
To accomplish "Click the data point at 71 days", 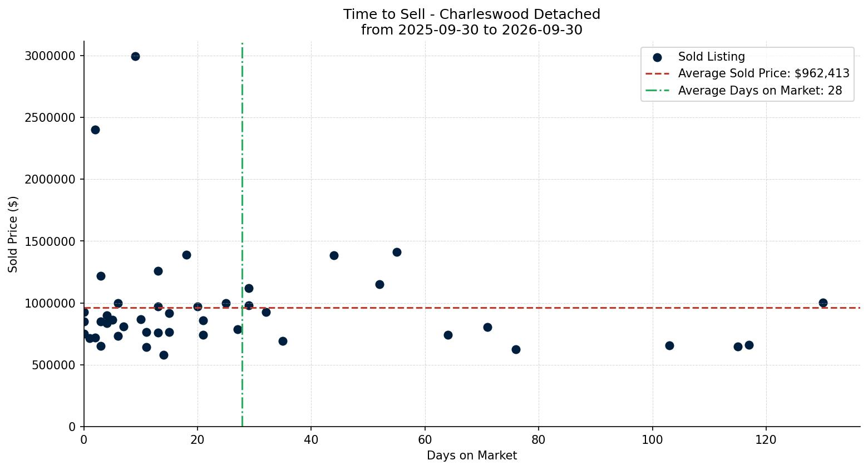I will pos(487,327).
